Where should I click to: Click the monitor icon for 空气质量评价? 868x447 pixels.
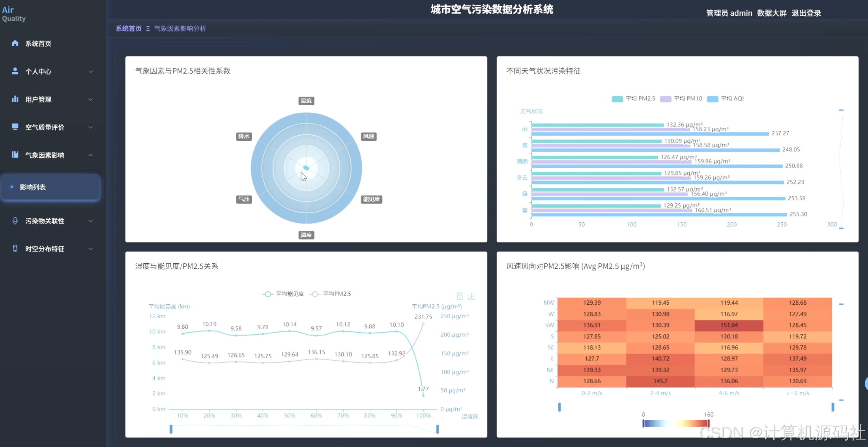(15, 127)
